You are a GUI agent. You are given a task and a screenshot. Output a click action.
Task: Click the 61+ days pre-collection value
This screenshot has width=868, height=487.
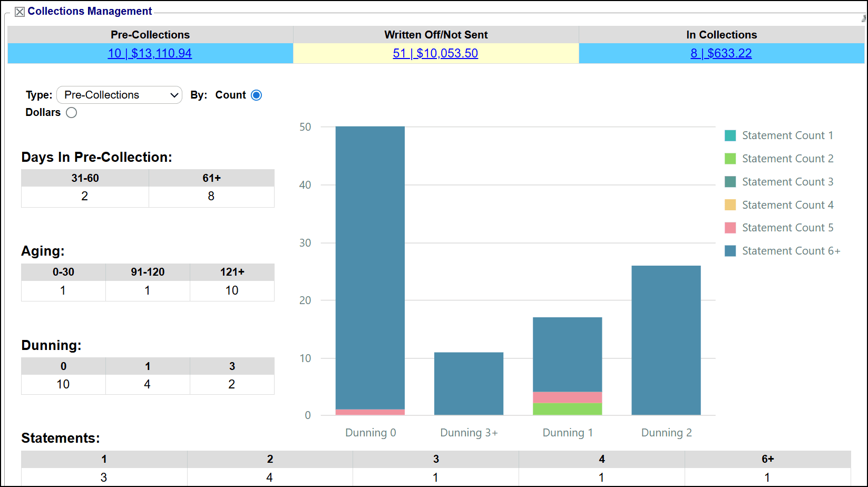pos(211,197)
